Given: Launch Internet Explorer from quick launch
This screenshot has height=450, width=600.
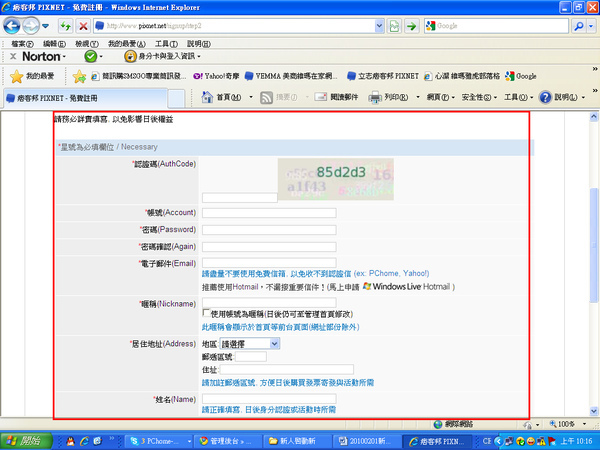Looking at the screenshot, I should tap(84, 441).
